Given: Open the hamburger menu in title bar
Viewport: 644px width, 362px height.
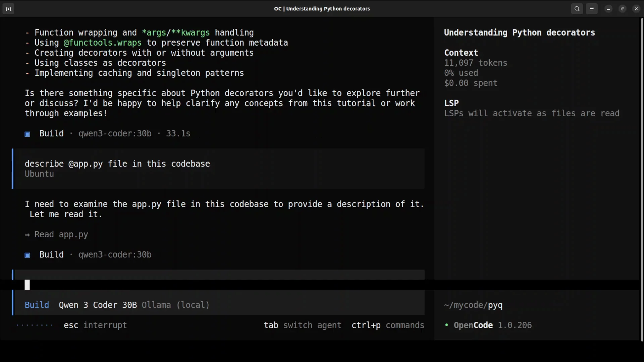Looking at the screenshot, I should [592, 9].
